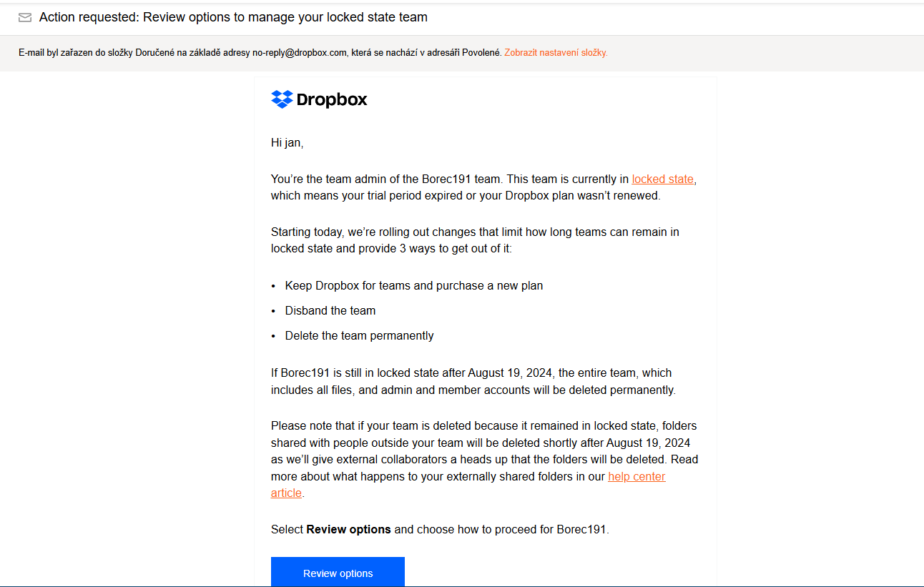Click "Delete the team permanently" bullet item

(359, 336)
